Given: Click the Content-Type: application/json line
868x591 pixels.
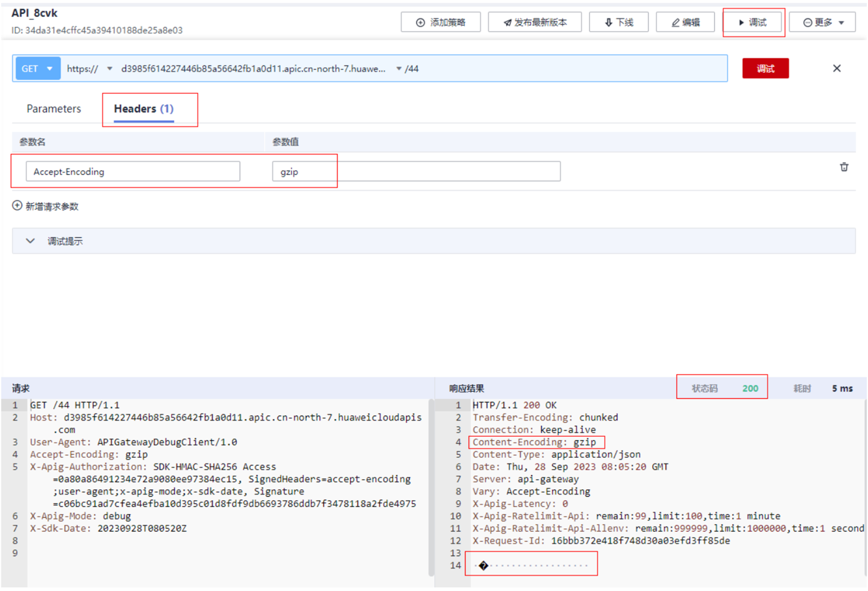Looking at the screenshot, I should pyautogui.click(x=557, y=455).
